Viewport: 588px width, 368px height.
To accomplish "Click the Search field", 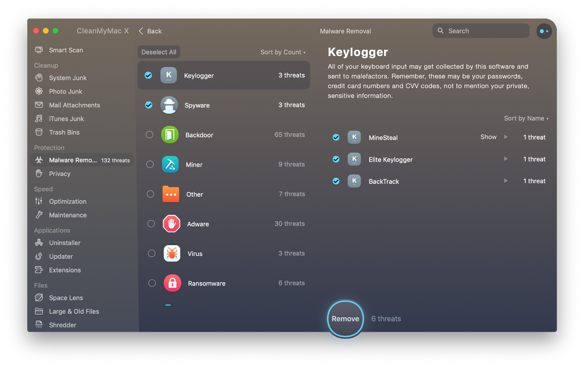I will 481,31.
